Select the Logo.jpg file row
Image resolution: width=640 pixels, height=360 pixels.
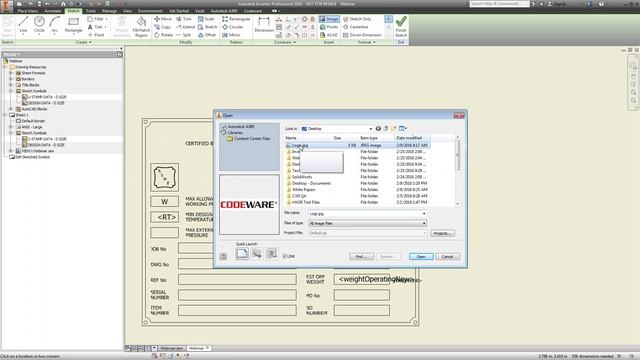click(x=358, y=145)
